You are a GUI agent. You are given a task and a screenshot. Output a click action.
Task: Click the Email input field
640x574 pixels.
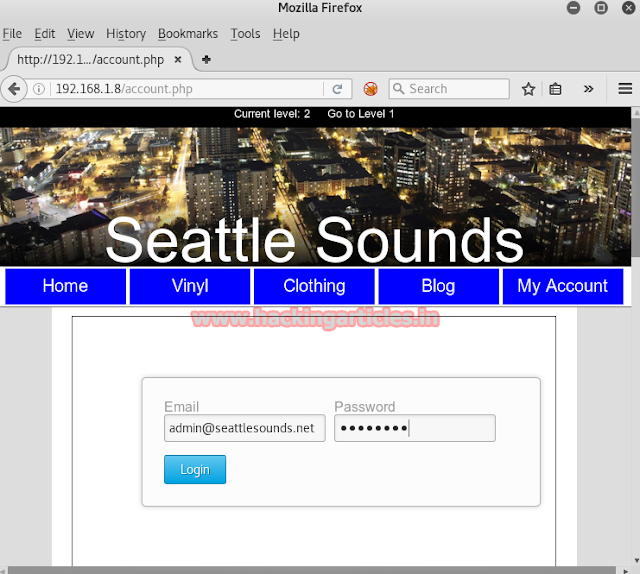tap(244, 428)
